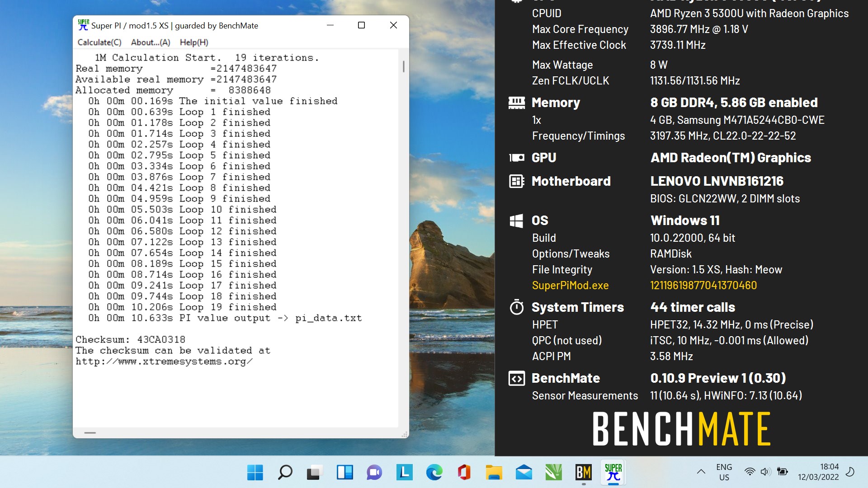Screen dimensions: 868x488
Task: Click the HPET32, 14.32 MHz value
Action: pyautogui.click(x=731, y=325)
